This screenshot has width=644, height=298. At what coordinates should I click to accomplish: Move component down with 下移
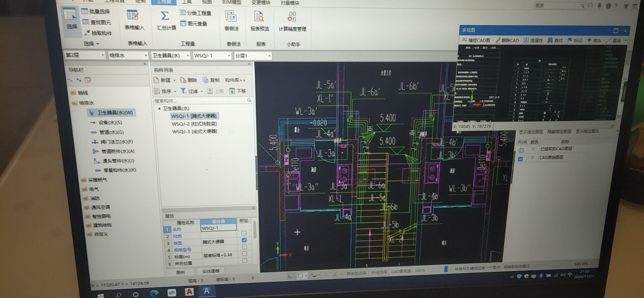click(237, 91)
